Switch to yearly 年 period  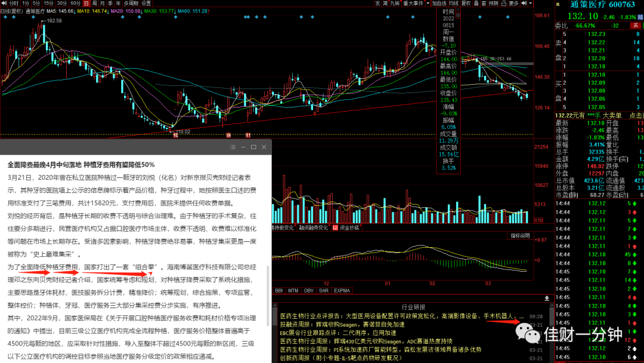tap(118, 3)
